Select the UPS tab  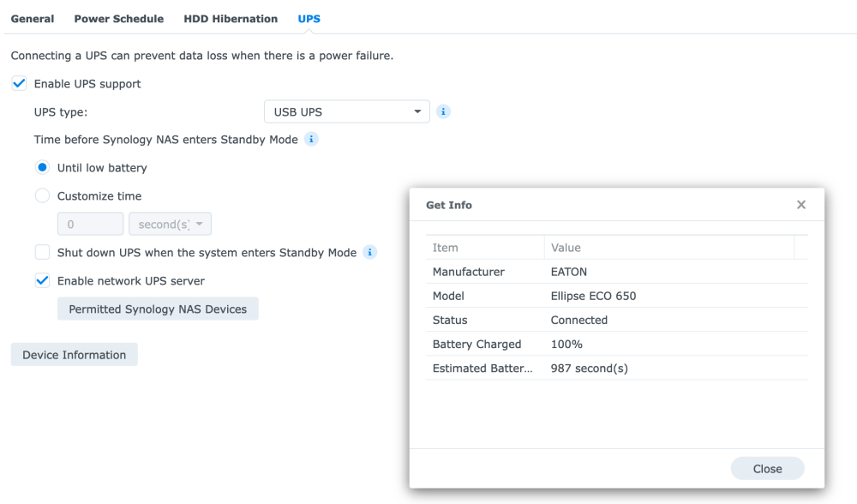309,19
